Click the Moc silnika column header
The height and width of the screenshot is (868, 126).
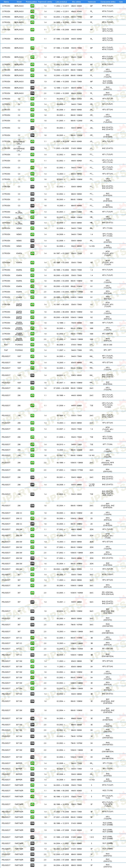76,2
